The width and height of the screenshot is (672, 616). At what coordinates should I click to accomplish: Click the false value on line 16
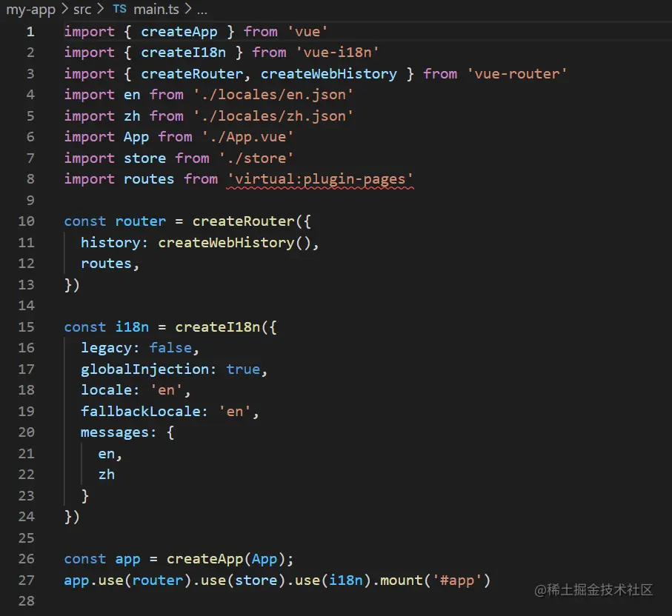pos(170,348)
